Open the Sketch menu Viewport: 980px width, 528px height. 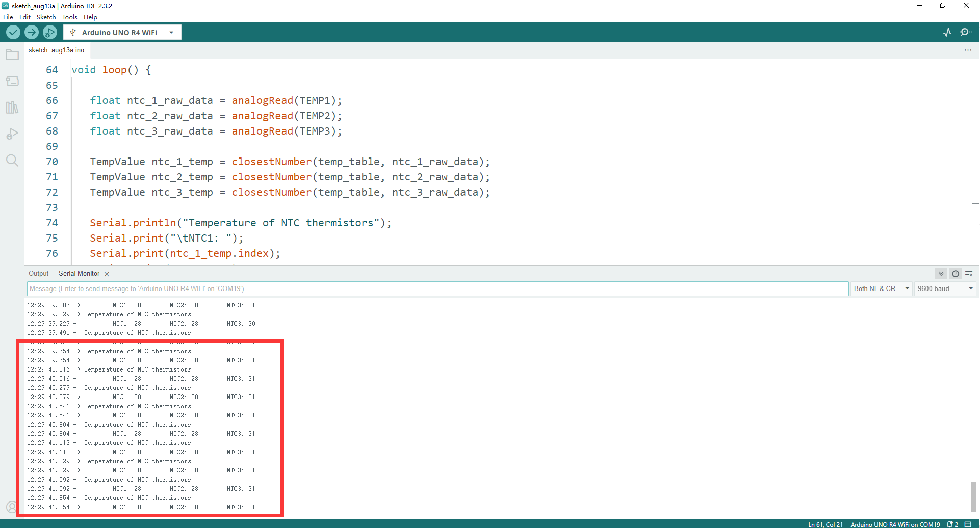[46, 17]
